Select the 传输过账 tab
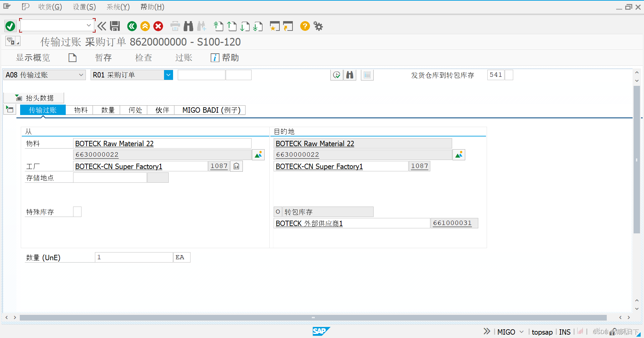 [x=43, y=110]
